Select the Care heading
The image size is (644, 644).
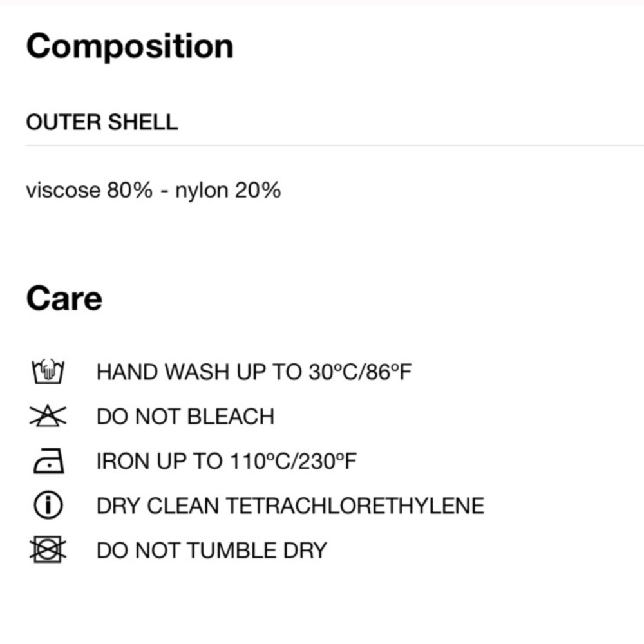(64, 299)
